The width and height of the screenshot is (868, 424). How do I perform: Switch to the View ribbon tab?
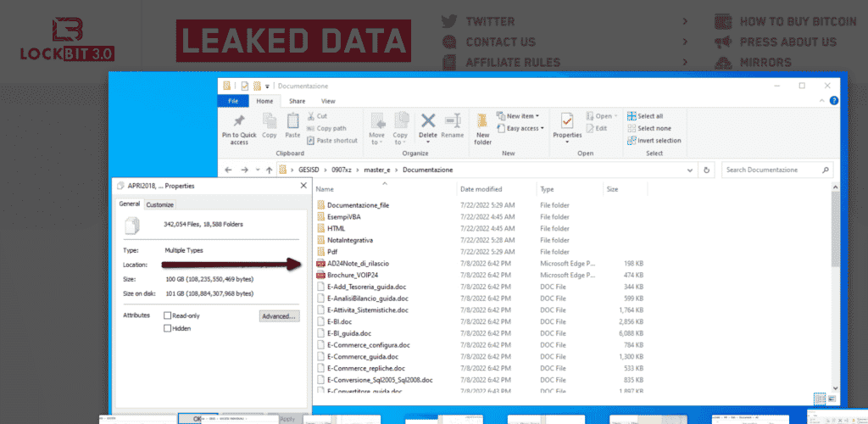328,101
